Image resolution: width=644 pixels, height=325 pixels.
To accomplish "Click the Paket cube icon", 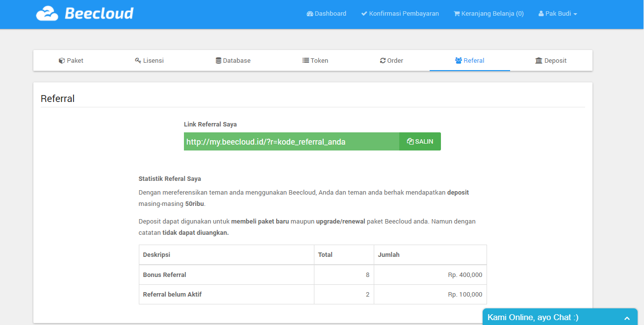I will [62, 61].
